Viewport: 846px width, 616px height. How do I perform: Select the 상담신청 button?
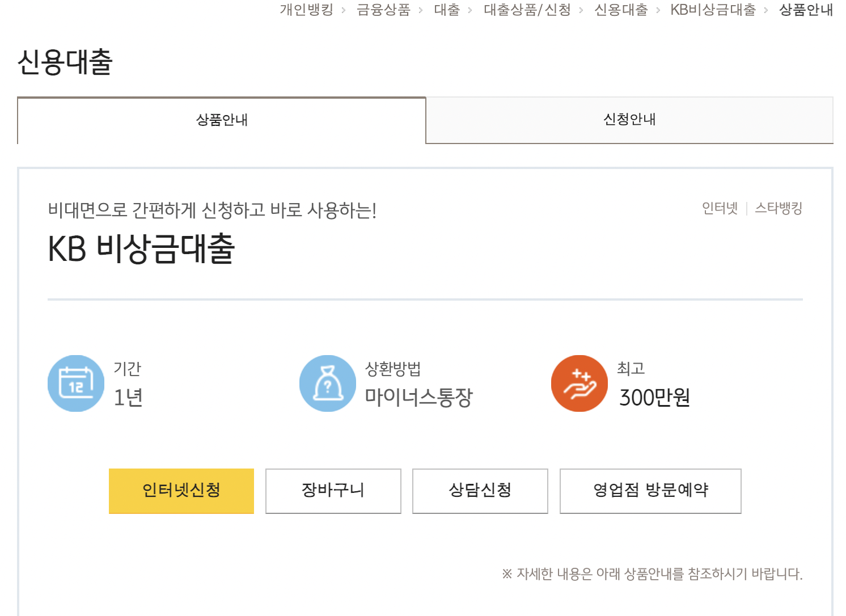[480, 491]
